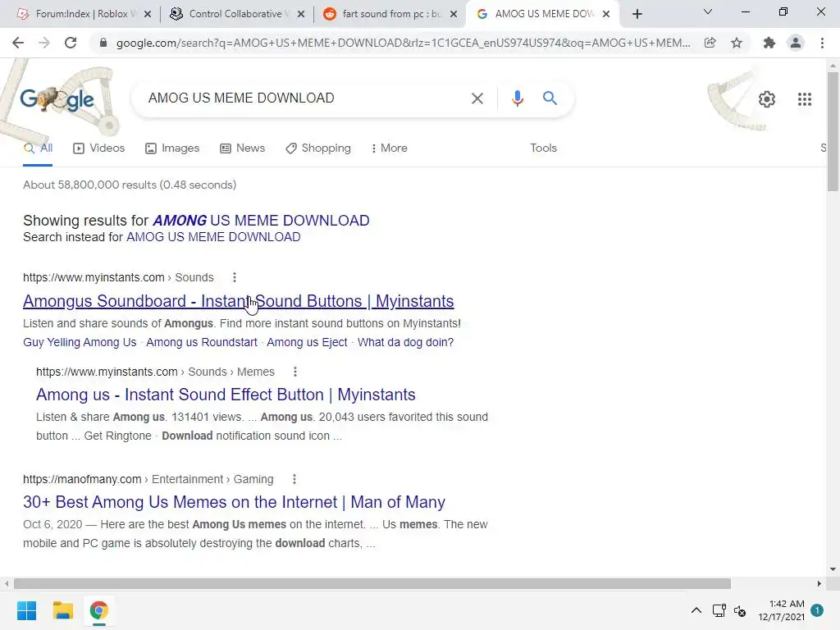
Task: Open the Windows Start menu
Action: coord(26,610)
